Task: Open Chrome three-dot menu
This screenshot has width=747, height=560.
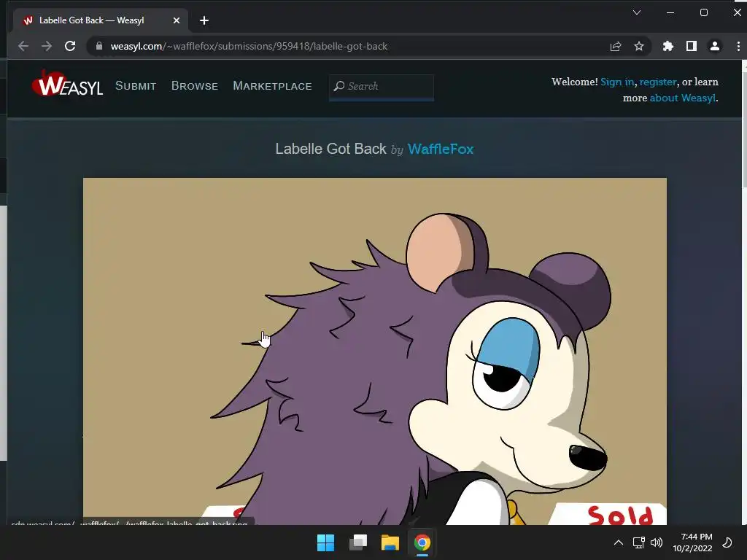Action: click(738, 46)
